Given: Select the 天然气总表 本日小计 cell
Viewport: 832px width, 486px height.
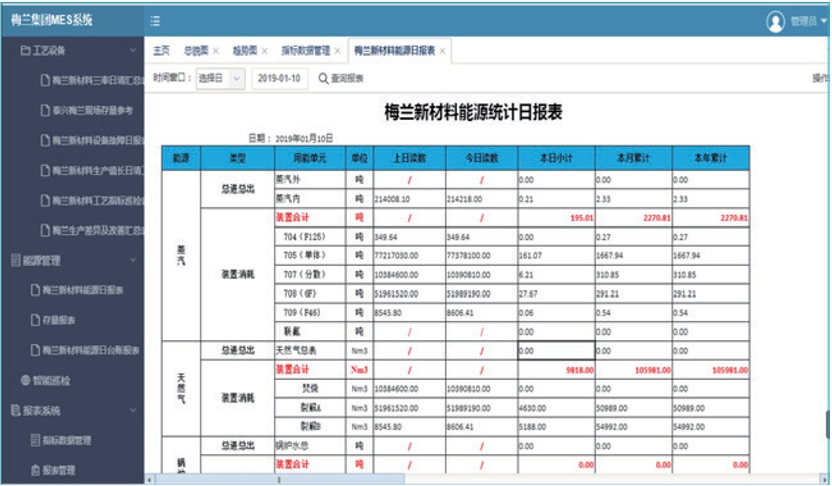Looking at the screenshot, I should [x=556, y=351].
